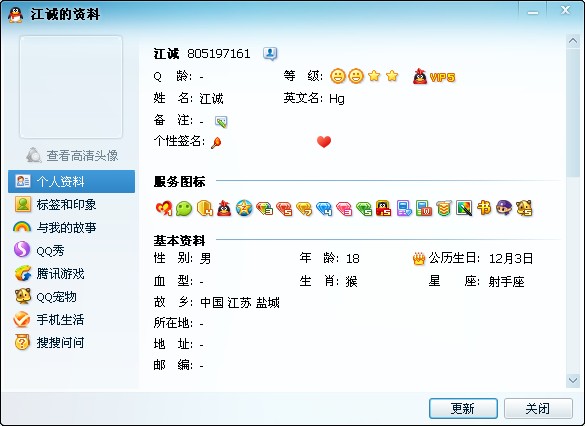This screenshot has width=585, height=426.
Task: Click the contact card icon beside QQ number
Action: 270,54
